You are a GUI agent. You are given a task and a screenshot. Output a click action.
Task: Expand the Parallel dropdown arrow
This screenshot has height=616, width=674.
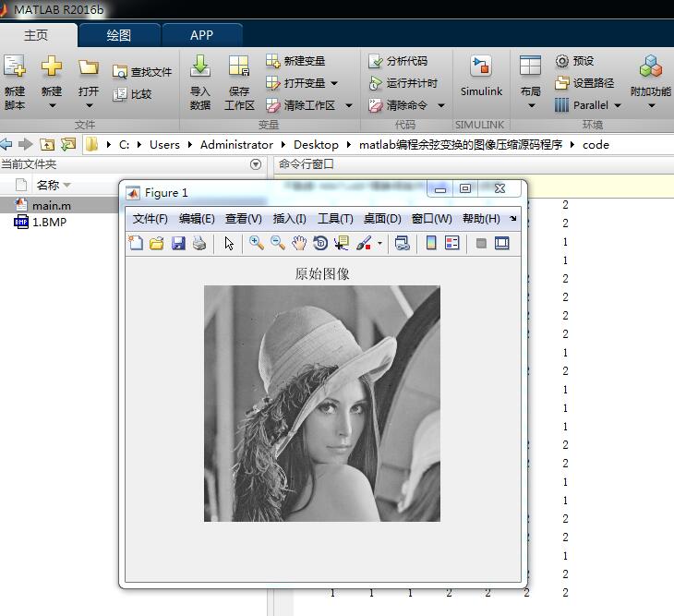618,105
